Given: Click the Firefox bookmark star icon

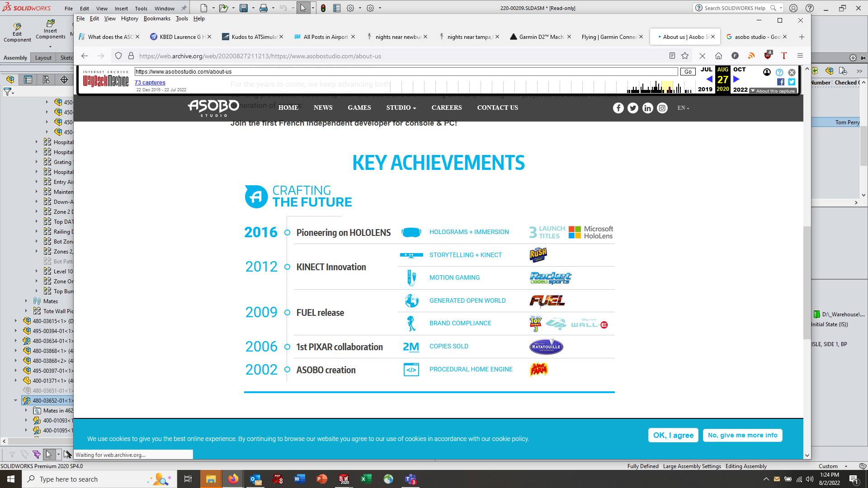Looking at the screenshot, I should point(685,56).
